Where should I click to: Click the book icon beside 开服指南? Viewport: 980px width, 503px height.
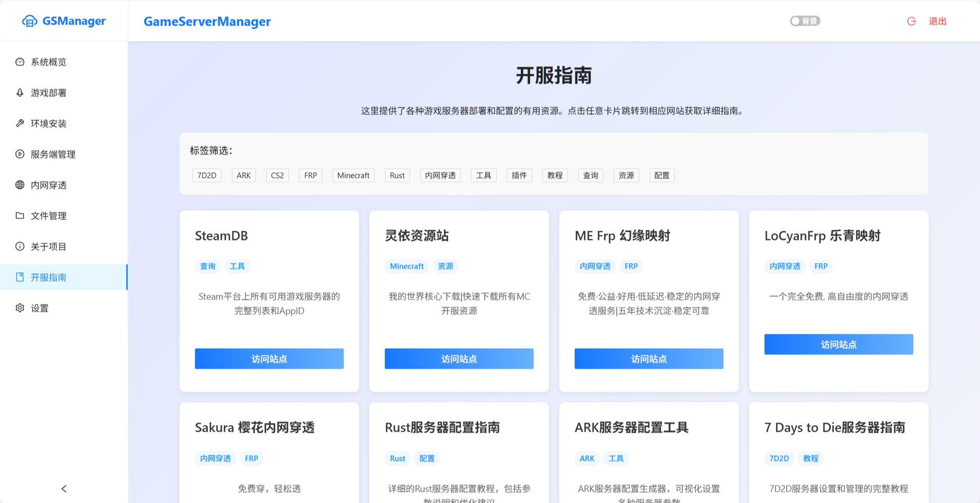[20, 277]
